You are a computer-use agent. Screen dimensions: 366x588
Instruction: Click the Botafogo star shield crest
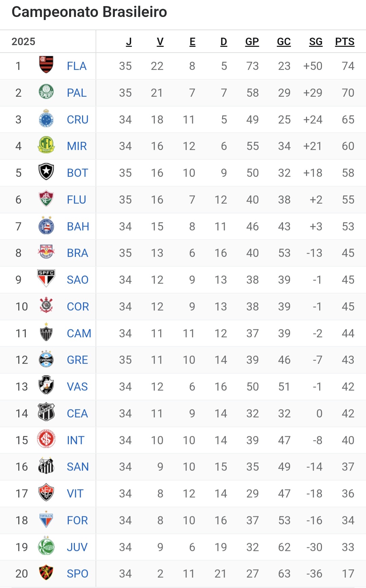click(x=46, y=172)
